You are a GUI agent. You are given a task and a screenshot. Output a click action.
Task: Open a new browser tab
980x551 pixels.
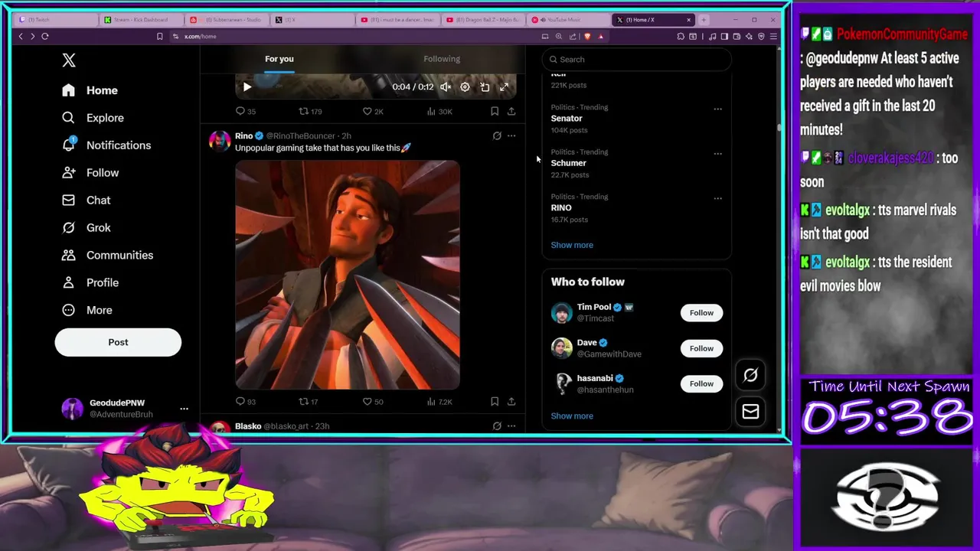pyautogui.click(x=704, y=20)
